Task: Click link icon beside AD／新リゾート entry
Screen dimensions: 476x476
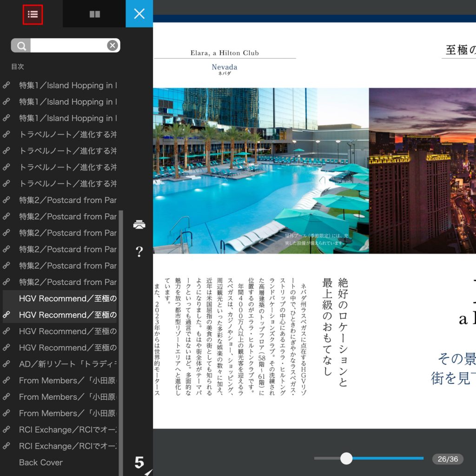Action: 7,364
